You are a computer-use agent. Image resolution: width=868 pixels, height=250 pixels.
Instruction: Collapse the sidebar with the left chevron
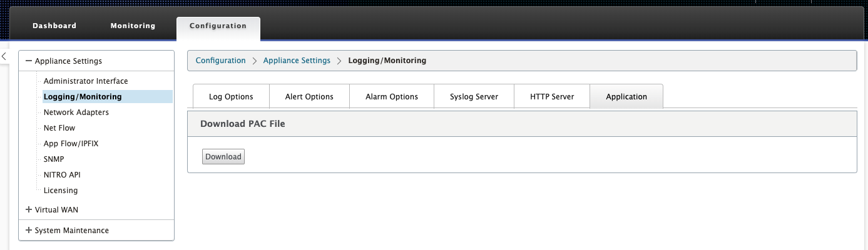pos(4,56)
